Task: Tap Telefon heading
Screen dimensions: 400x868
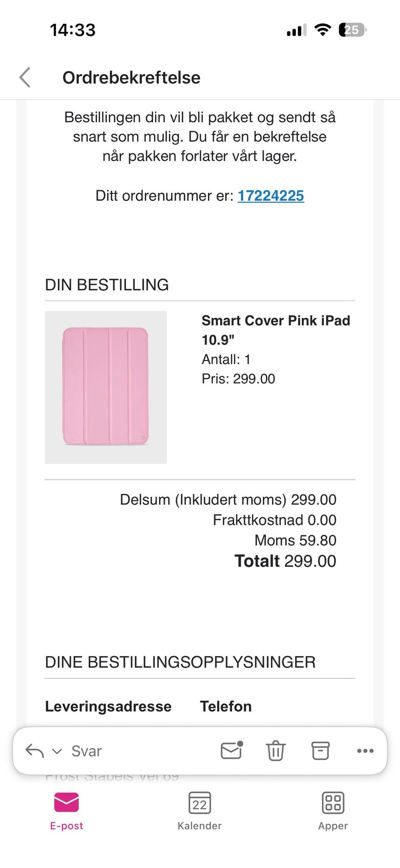Action: click(226, 706)
